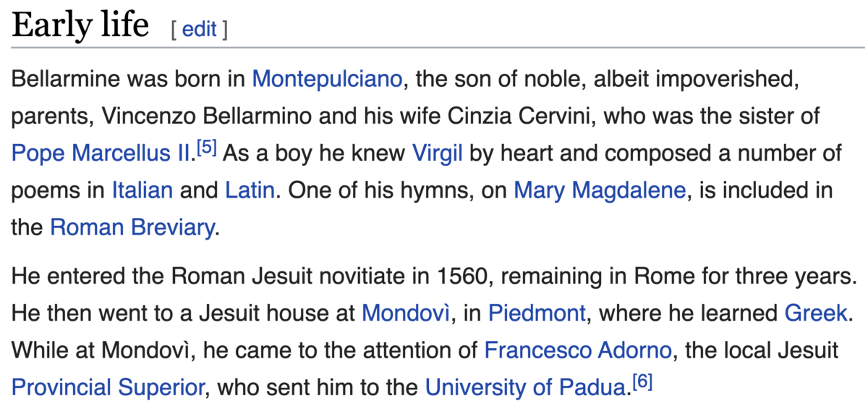Click the Provincial Superior link

click(x=109, y=388)
